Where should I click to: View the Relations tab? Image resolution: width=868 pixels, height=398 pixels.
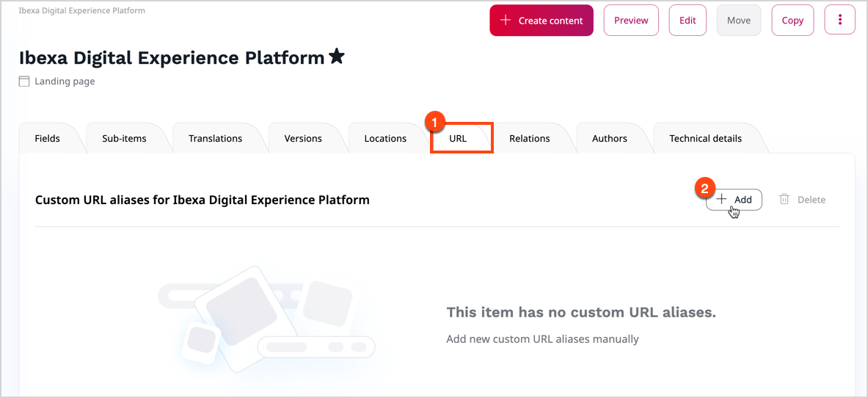[x=529, y=138]
